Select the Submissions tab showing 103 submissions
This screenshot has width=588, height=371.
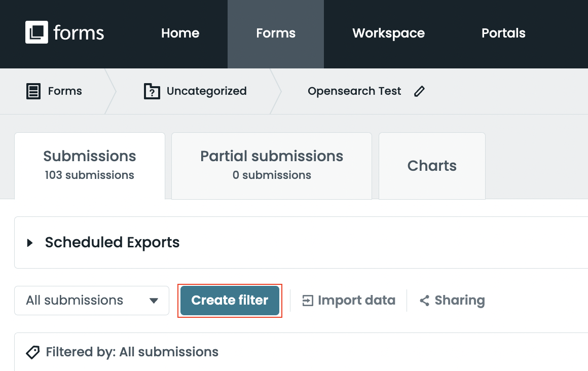(89, 165)
